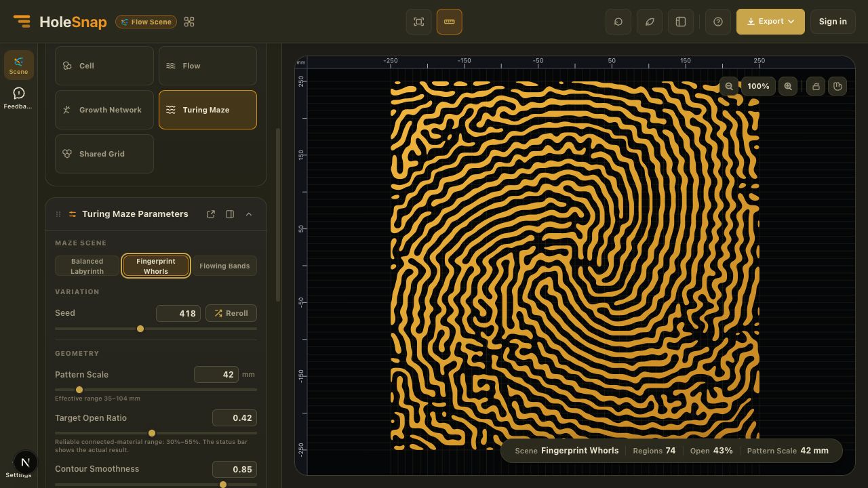This screenshot has width=868, height=488.
Task: Toggle the hand pan tool
Action: point(837,86)
